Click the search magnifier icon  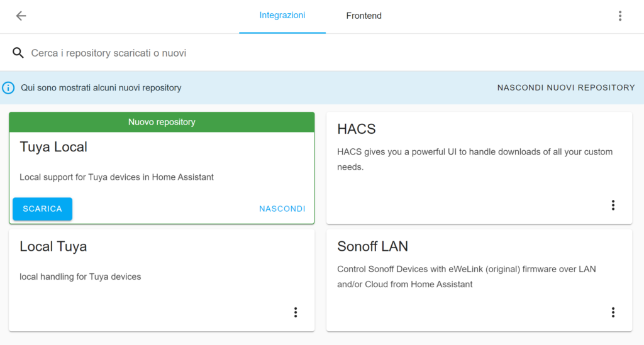pos(18,53)
